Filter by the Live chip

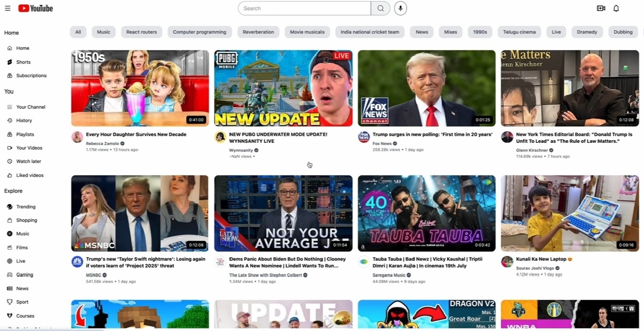556,32
